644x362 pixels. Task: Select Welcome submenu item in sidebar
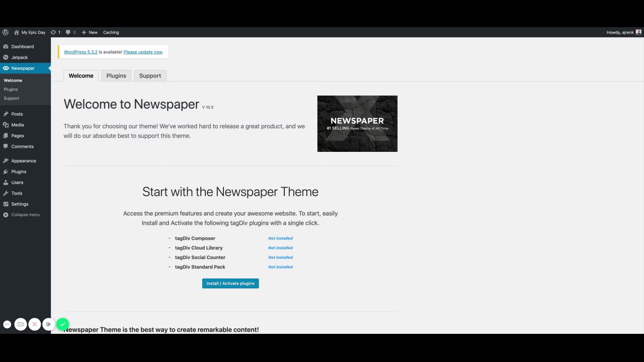13,80
